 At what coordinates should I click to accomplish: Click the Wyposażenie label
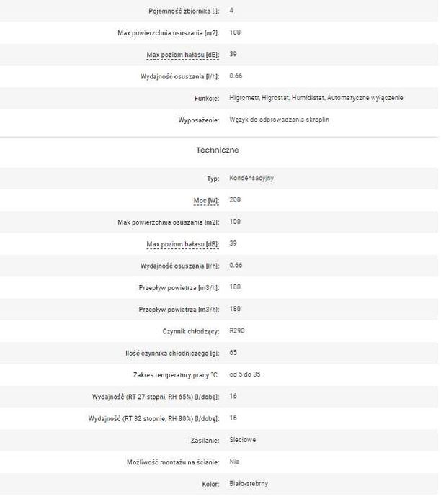coord(199,120)
